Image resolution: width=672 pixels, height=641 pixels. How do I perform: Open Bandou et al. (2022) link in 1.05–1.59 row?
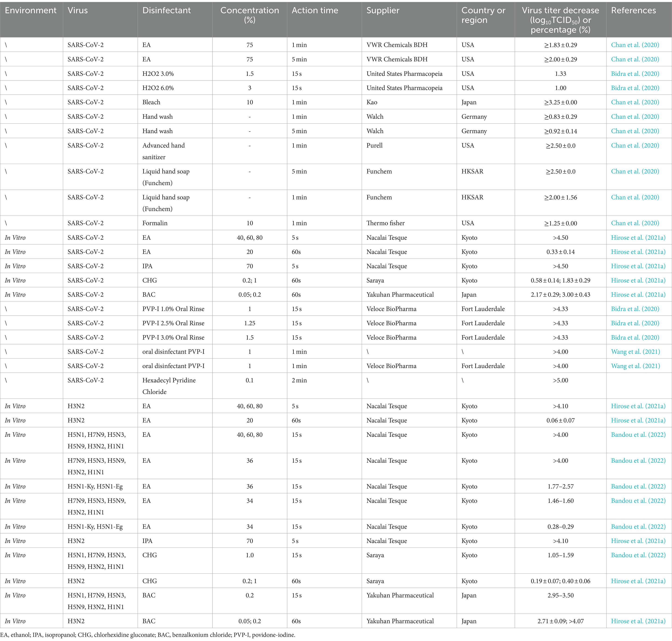638,555
